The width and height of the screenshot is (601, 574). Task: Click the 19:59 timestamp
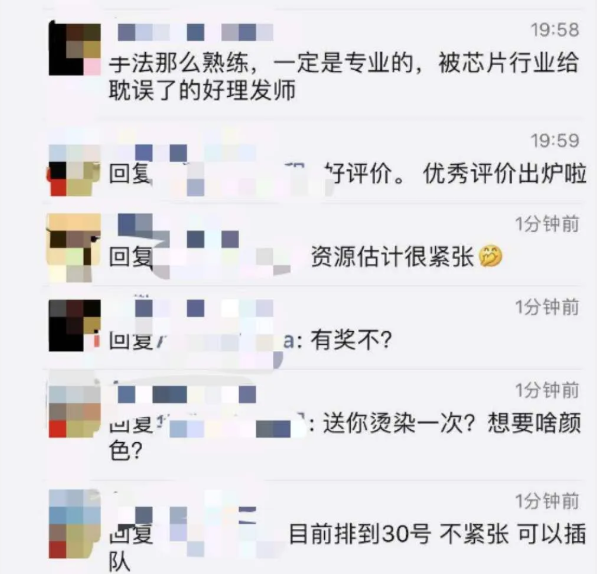pyautogui.click(x=555, y=141)
